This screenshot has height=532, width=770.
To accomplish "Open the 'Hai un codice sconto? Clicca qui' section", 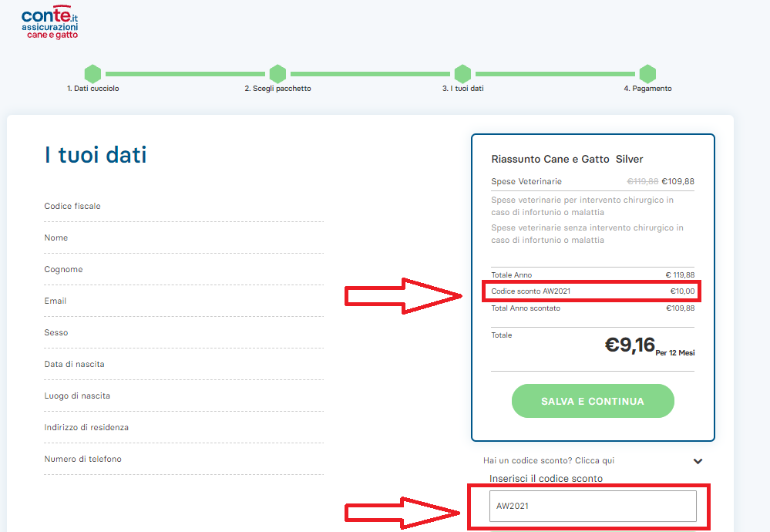I will point(549,460).
